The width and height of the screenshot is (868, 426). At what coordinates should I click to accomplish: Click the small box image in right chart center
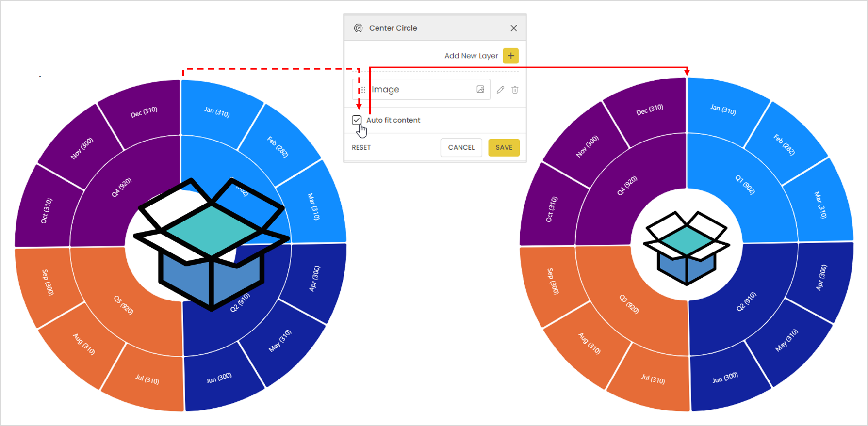[686, 248]
